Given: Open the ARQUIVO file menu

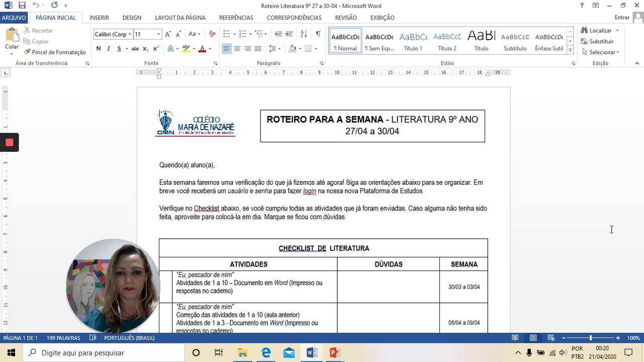Looking at the screenshot, I should (x=14, y=18).
